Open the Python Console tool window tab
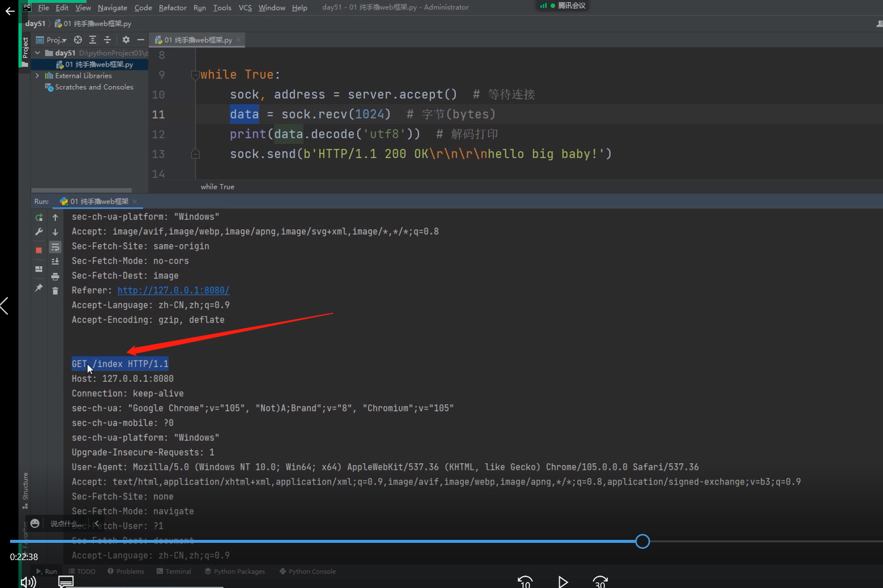This screenshot has height=588, width=883. [x=308, y=571]
